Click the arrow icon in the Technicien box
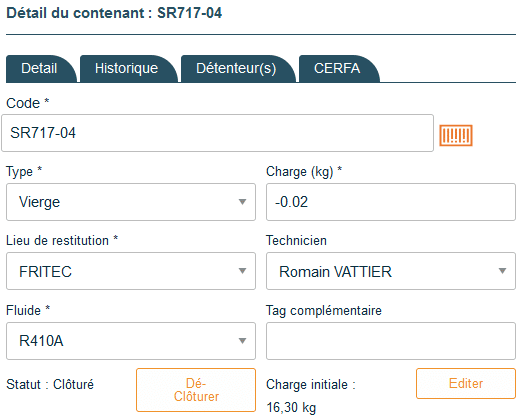 [502, 271]
